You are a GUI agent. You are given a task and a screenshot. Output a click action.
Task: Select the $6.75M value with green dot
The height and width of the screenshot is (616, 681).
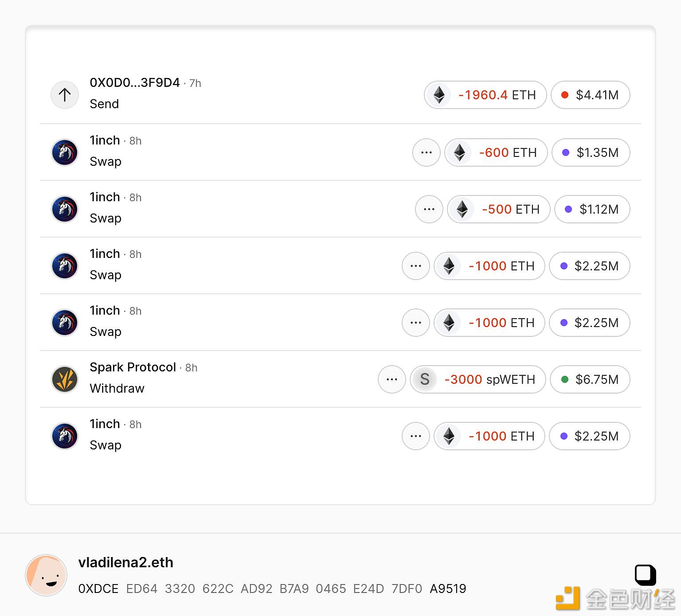pyautogui.click(x=590, y=379)
